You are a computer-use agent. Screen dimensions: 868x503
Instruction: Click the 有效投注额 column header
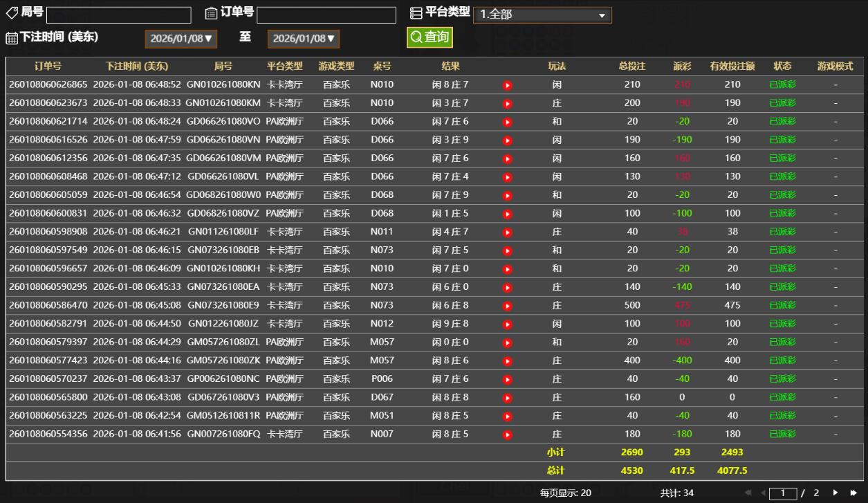point(732,66)
